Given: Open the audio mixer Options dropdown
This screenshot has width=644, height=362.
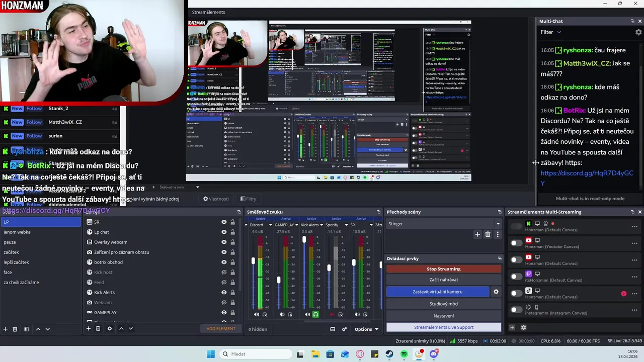Looking at the screenshot, I should 366,329.
